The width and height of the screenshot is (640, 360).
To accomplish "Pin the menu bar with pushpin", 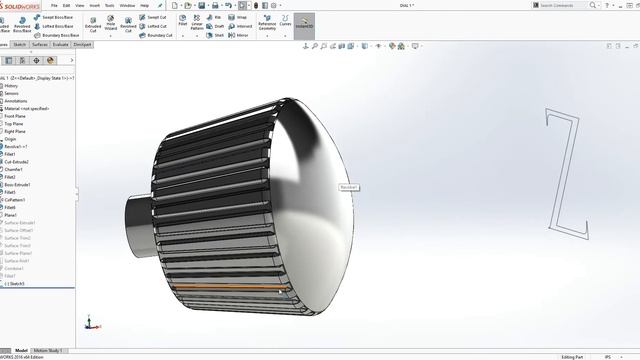I will (160, 6).
